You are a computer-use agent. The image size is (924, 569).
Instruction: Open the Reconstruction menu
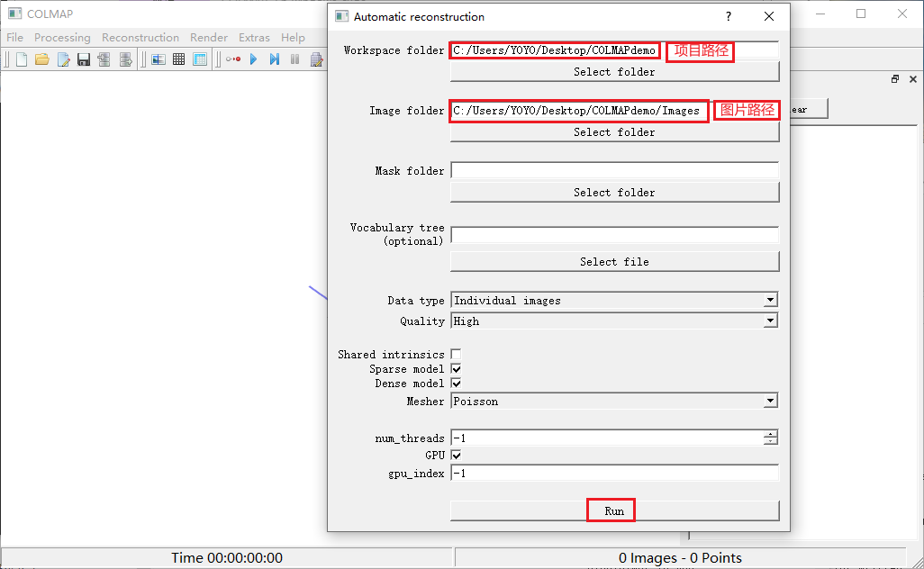coord(140,37)
